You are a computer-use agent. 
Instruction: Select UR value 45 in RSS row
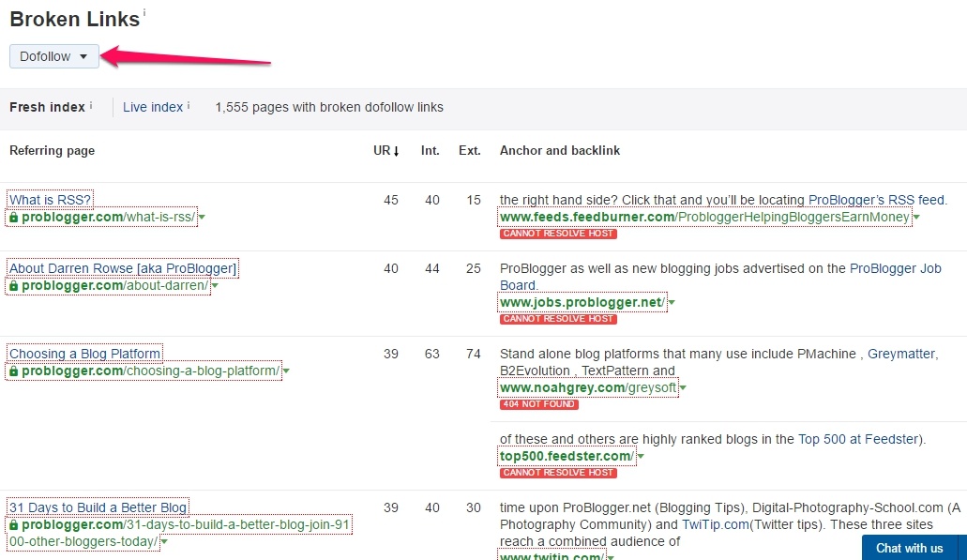click(x=391, y=200)
